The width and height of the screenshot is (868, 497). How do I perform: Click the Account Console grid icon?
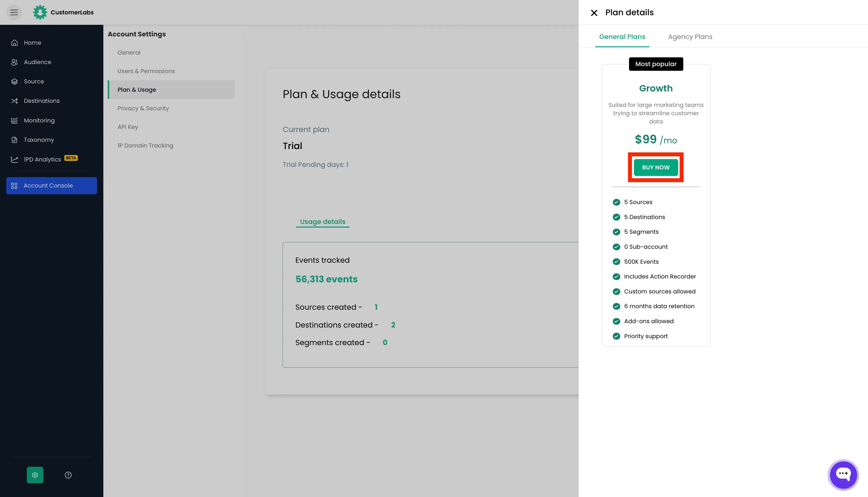14,186
